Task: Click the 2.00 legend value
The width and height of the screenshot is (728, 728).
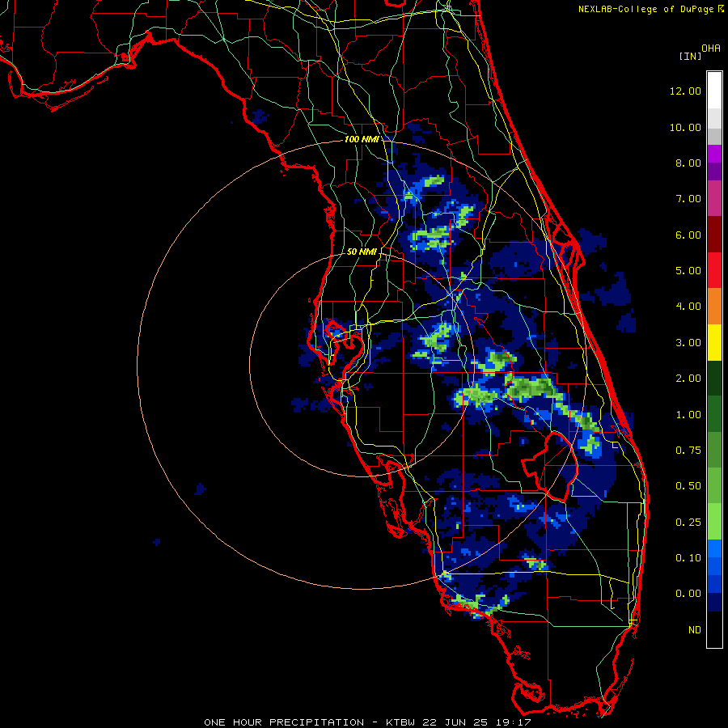Action: coord(688,379)
